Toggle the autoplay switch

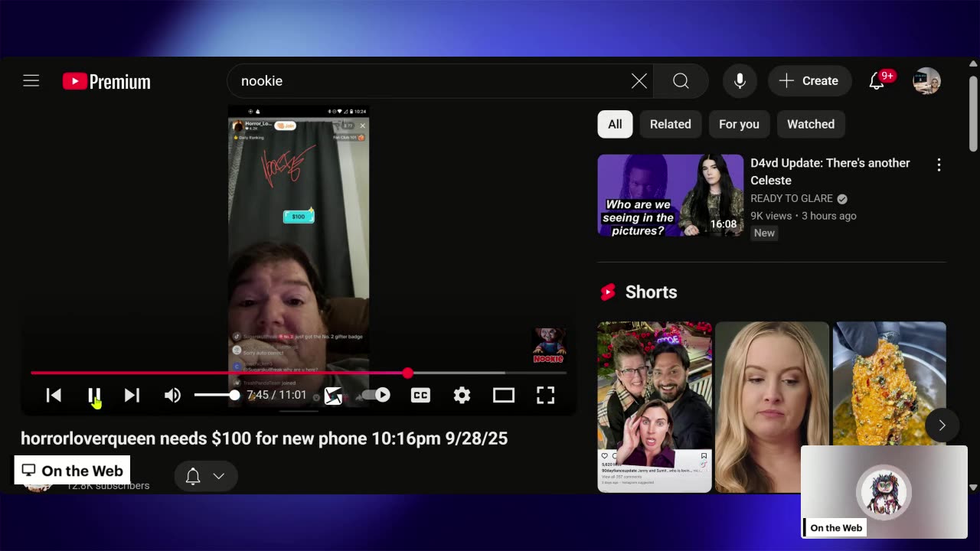click(x=376, y=395)
